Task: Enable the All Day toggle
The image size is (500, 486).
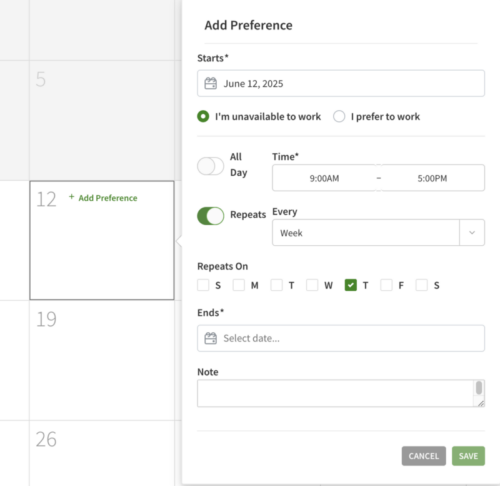Action: [x=210, y=166]
